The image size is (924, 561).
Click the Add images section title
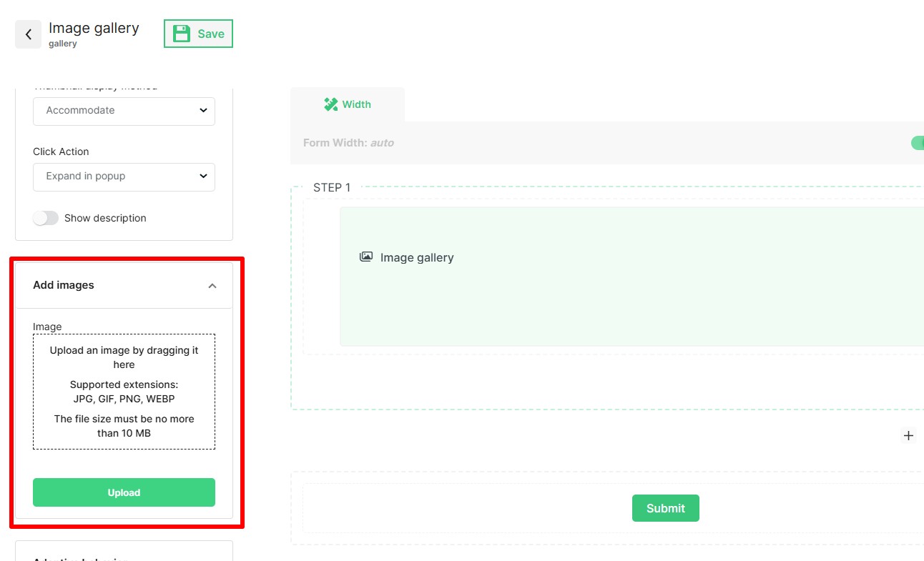pos(64,285)
